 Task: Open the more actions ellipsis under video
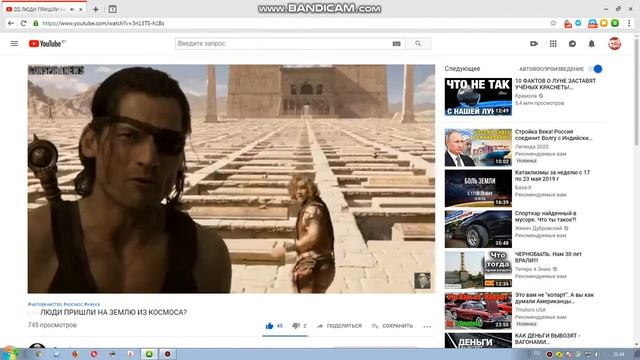(427, 326)
